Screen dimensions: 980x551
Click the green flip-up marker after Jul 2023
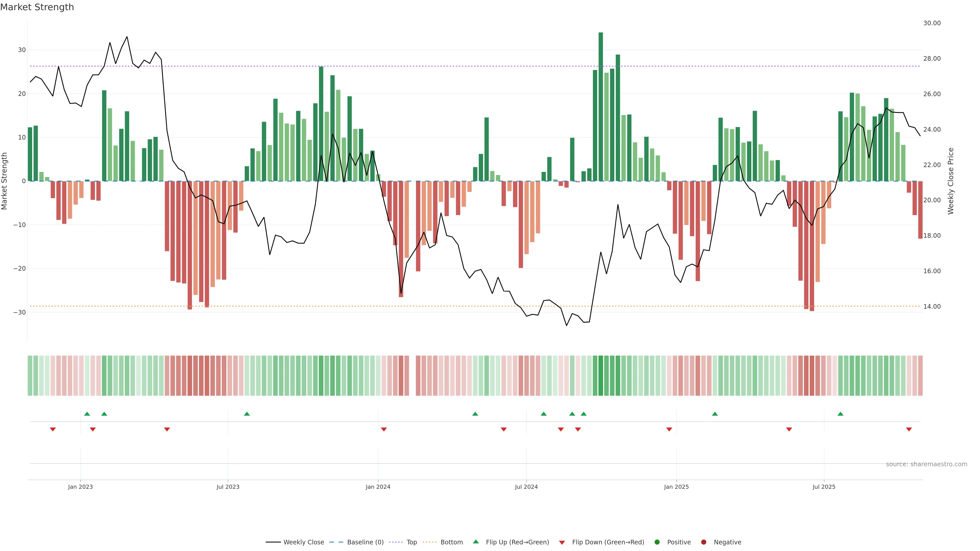247,414
